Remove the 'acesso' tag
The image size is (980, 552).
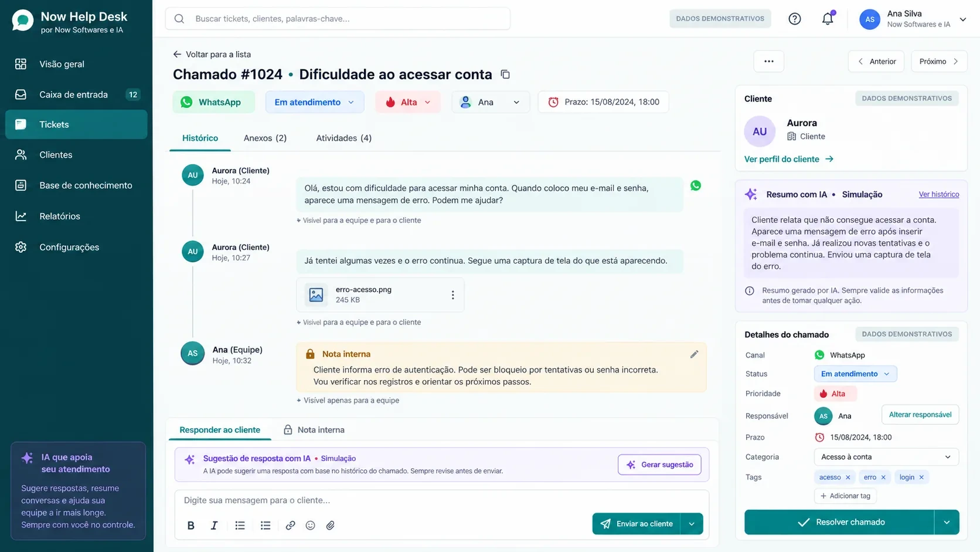[x=848, y=478]
